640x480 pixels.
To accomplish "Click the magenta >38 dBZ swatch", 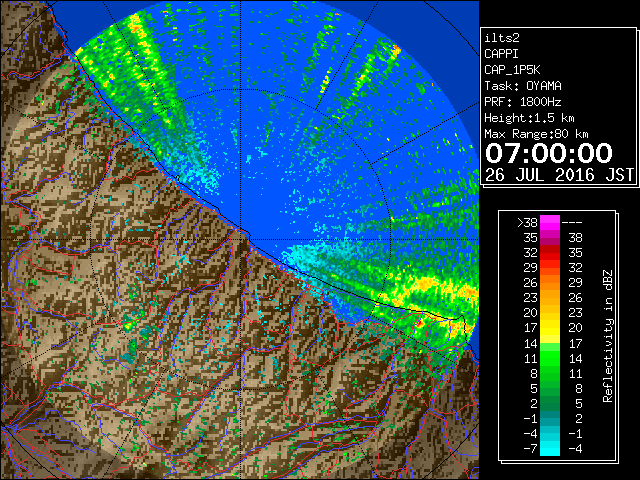I will pyautogui.click(x=550, y=222).
